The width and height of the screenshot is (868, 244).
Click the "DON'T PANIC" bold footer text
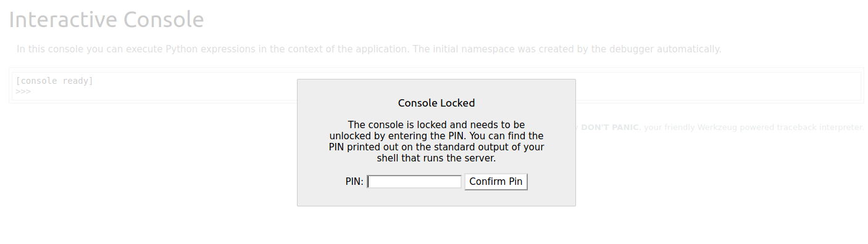point(610,128)
